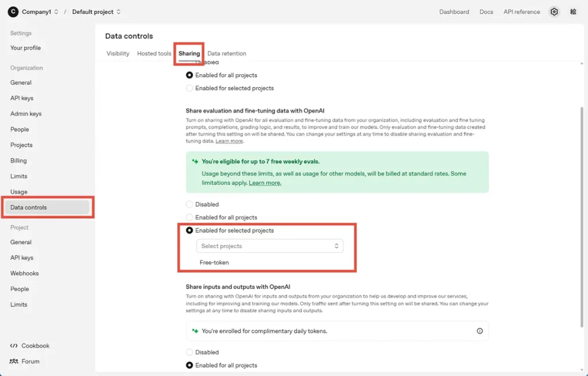
Task: Open the API reference link
Action: tap(521, 11)
